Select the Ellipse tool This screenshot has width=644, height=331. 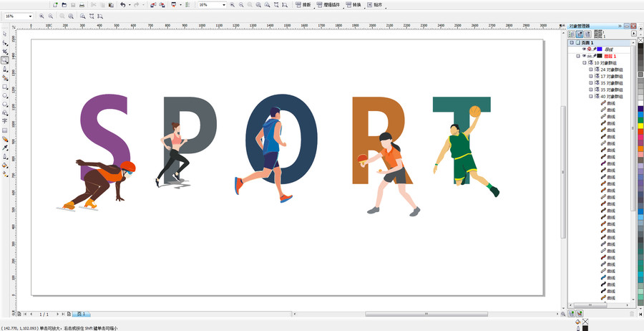tap(5, 95)
